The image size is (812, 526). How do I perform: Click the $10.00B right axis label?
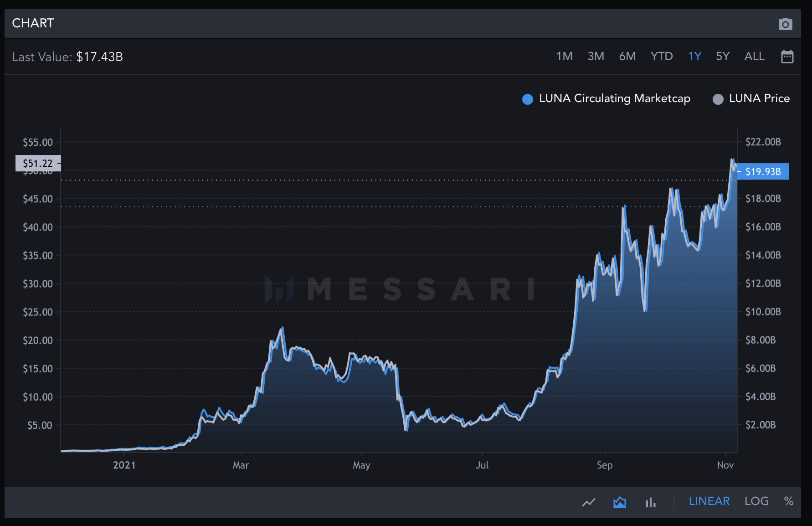point(763,312)
